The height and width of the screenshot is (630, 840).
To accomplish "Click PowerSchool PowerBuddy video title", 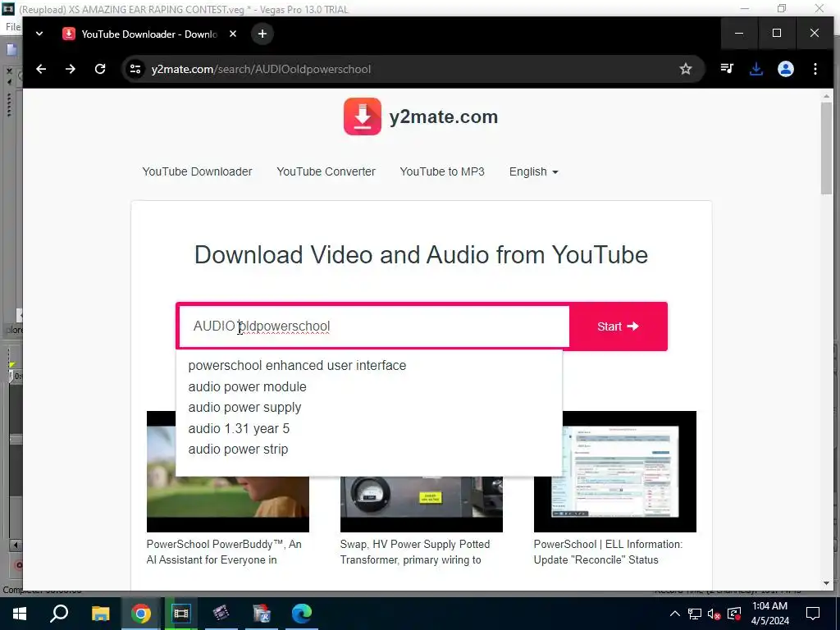I will [x=224, y=552].
